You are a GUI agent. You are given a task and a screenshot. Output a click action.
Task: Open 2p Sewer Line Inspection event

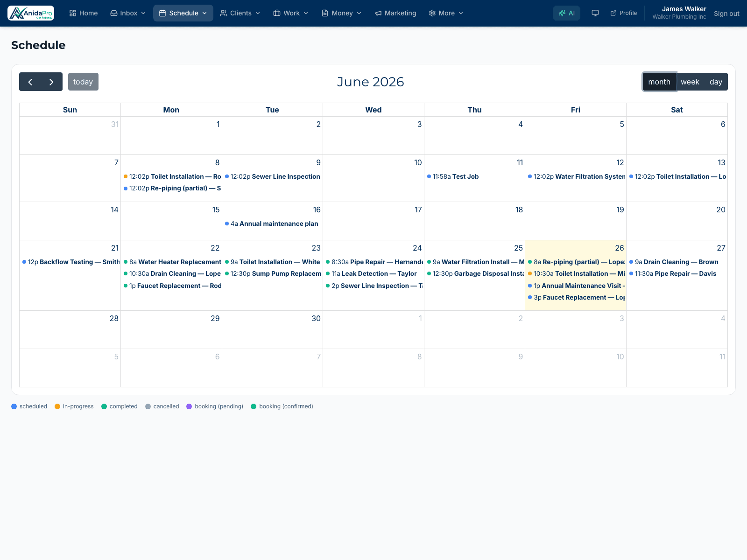point(373,286)
